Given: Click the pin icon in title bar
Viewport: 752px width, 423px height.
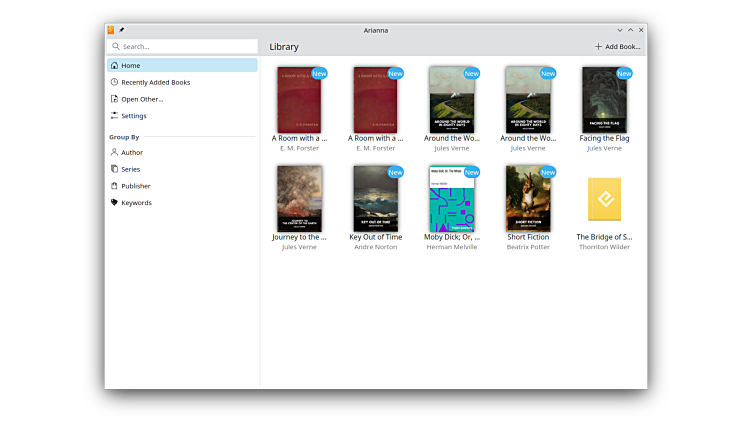Looking at the screenshot, I should 122,30.
